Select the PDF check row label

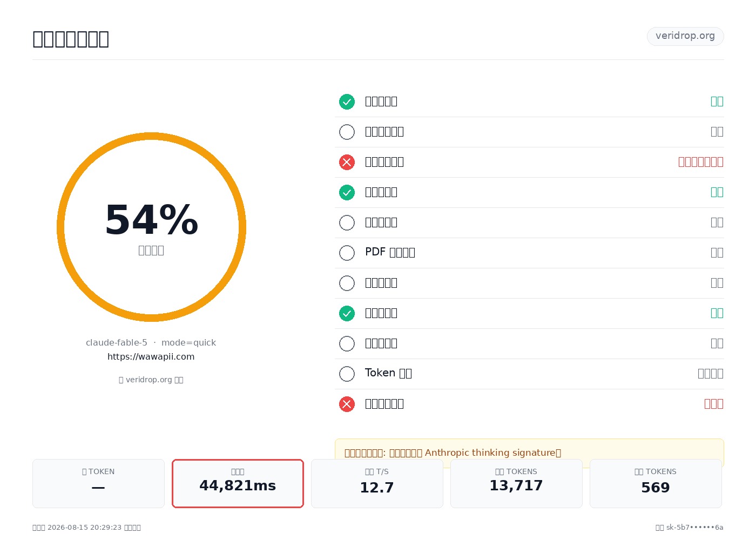coord(390,252)
